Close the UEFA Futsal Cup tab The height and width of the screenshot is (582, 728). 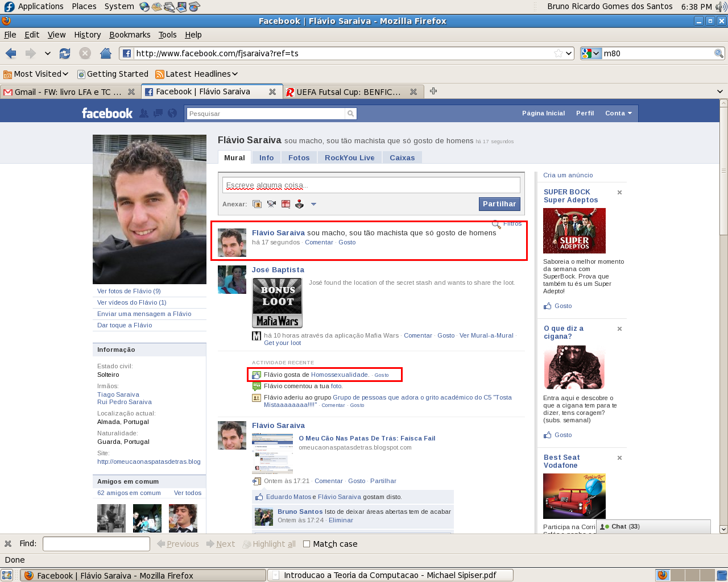(x=413, y=92)
